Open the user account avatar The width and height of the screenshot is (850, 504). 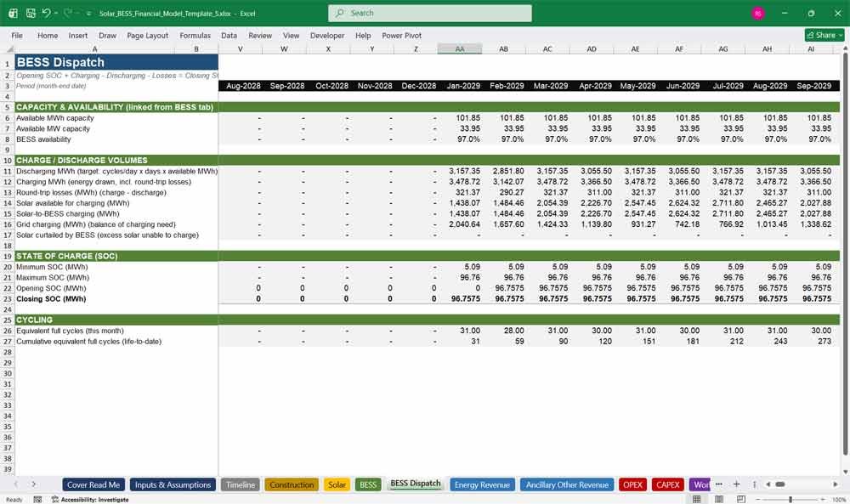(758, 14)
